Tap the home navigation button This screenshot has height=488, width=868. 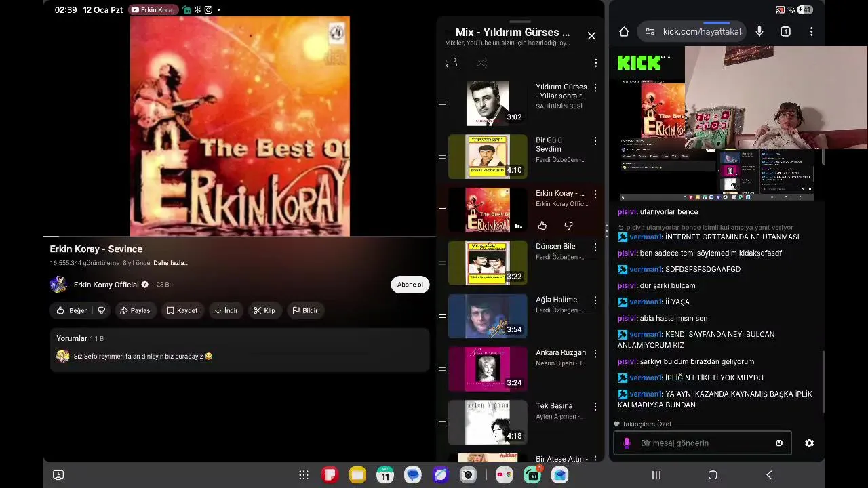tap(713, 475)
